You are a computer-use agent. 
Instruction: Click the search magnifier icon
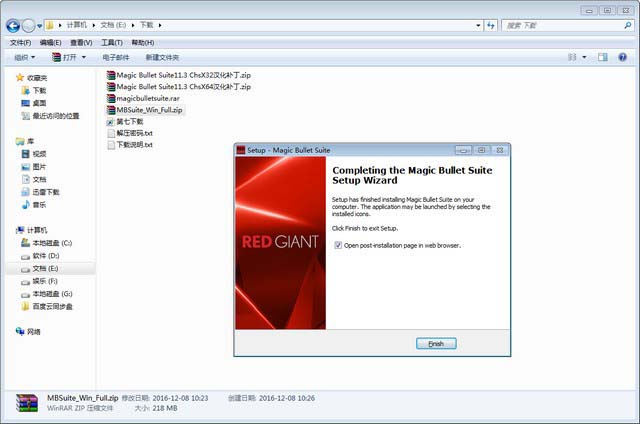click(628, 25)
